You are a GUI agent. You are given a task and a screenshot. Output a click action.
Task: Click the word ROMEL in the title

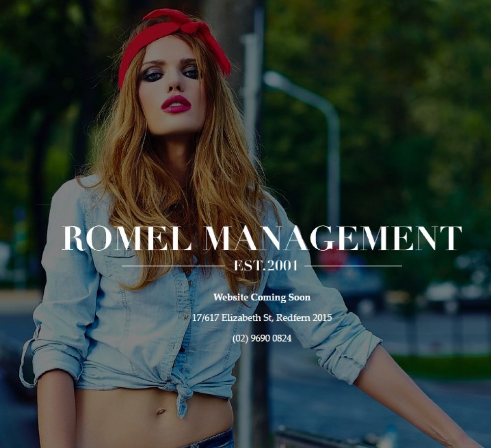pyautogui.click(x=127, y=239)
